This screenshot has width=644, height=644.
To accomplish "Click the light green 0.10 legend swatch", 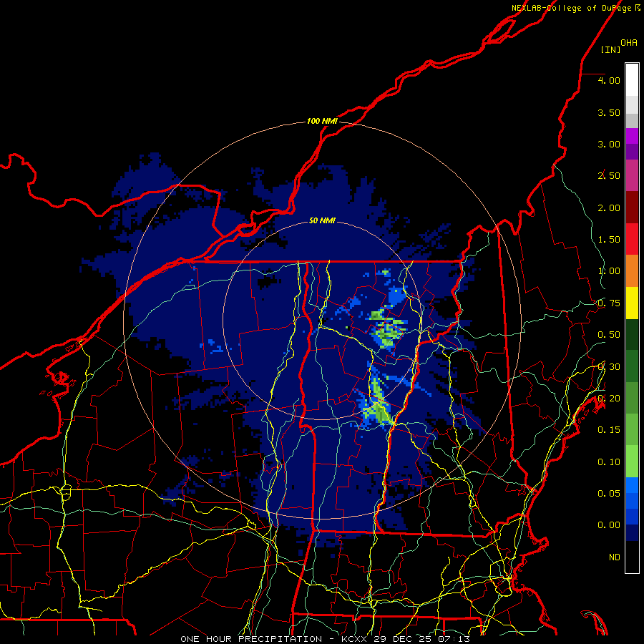I will [632, 462].
